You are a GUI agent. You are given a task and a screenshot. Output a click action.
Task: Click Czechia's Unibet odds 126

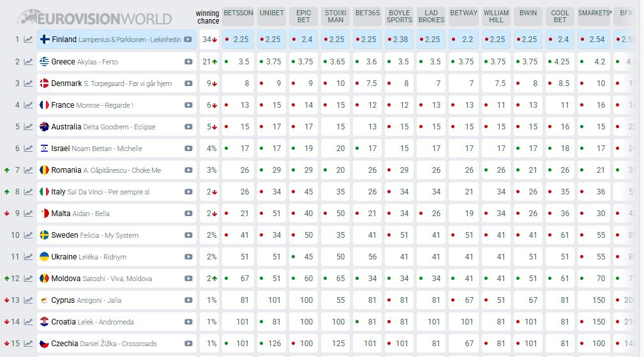(x=272, y=344)
